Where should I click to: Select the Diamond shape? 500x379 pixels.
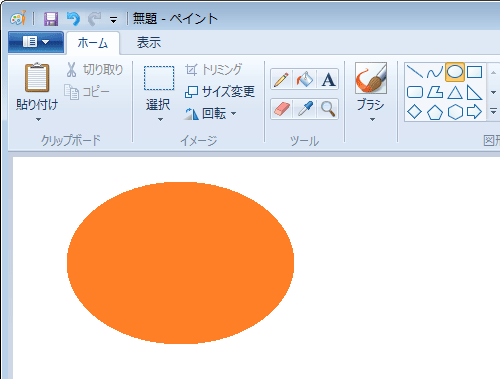point(415,112)
